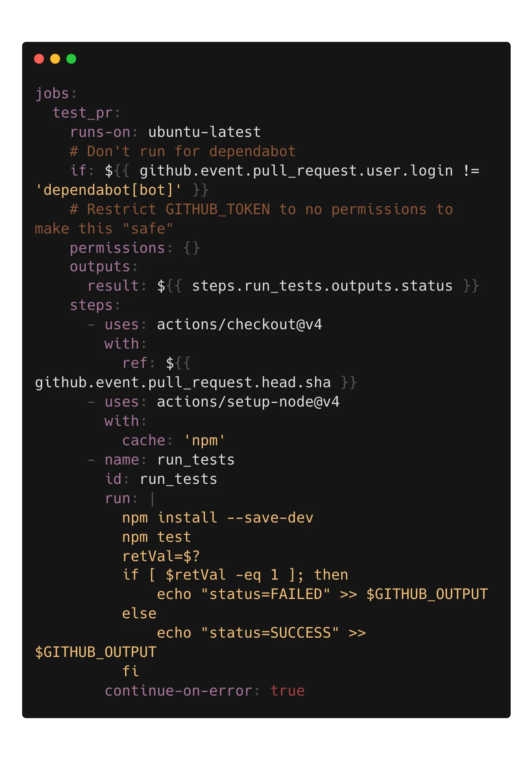Screen dimensions: 532x760
Task: Click the 'true' value of continue-on-error
Action: click(287, 691)
